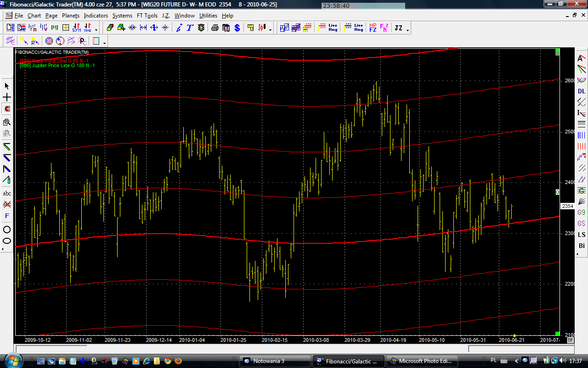
Task: Choose the circle drawing tool
Action: coord(7,230)
